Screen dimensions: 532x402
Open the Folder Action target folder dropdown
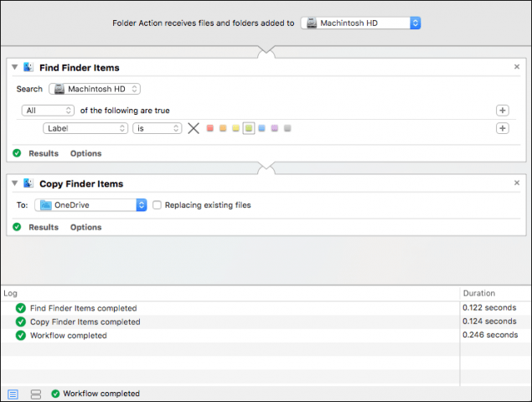point(360,23)
